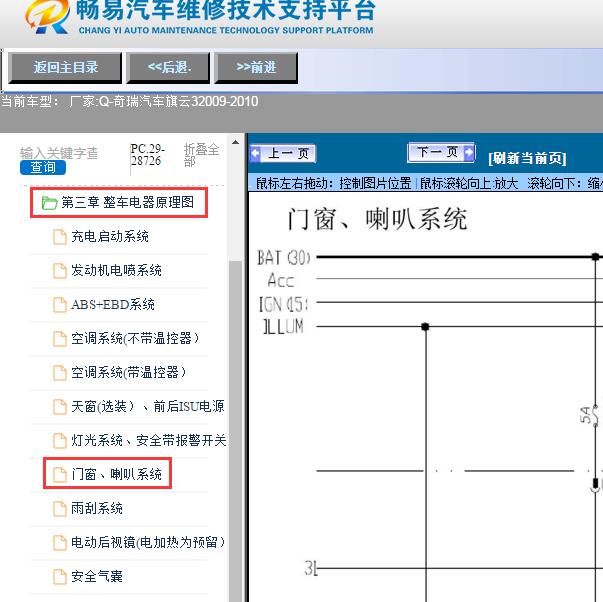Click the file icon beside 灯光系统、安全带报警开关
Image resolution: width=603 pixels, height=602 pixels.
coord(60,441)
